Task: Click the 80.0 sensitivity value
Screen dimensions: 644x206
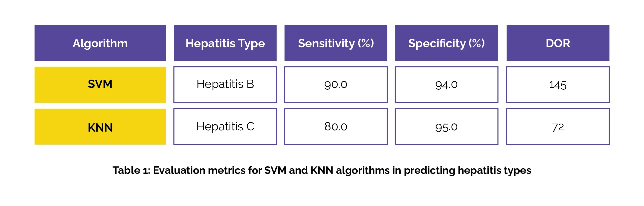Action: 335,127
